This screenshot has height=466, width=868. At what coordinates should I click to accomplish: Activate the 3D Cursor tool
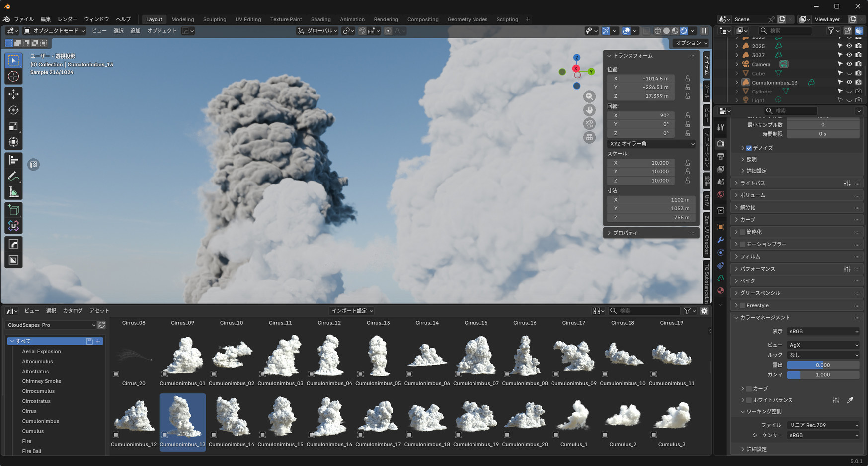(x=13, y=77)
